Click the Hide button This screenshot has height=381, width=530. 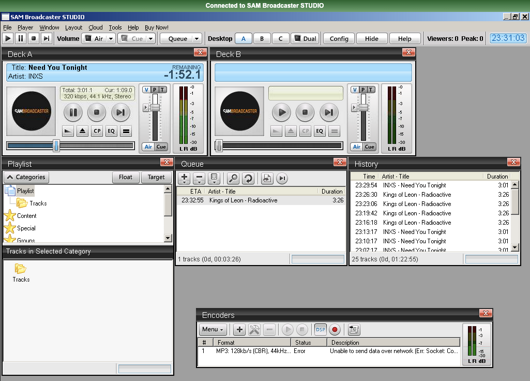371,39
